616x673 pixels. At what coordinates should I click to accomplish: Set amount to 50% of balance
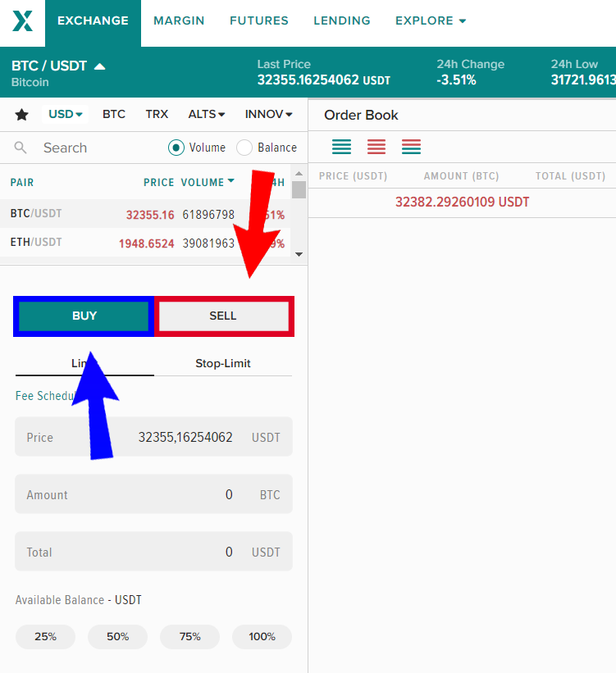click(x=117, y=636)
